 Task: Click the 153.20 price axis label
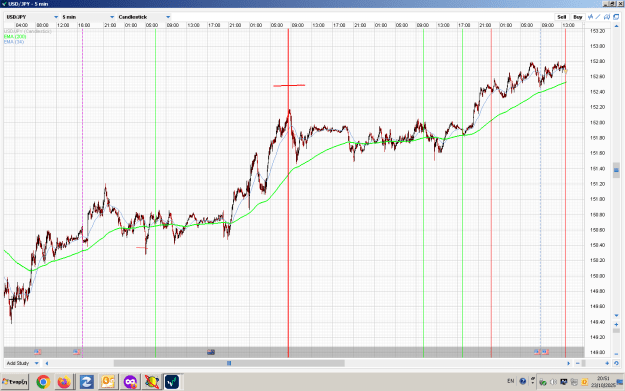[597, 31]
